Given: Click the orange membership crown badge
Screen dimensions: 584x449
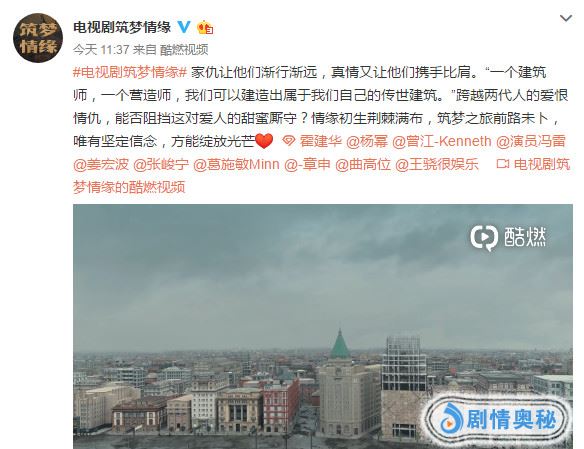Looking at the screenshot, I should [205, 28].
